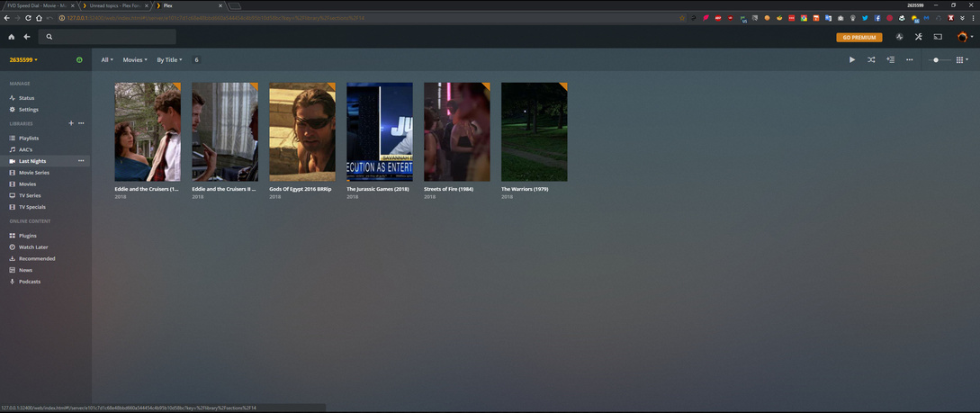Image resolution: width=980 pixels, height=413 pixels.
Task: Add a new library with plus icon
Action: [x=70, y=123]
